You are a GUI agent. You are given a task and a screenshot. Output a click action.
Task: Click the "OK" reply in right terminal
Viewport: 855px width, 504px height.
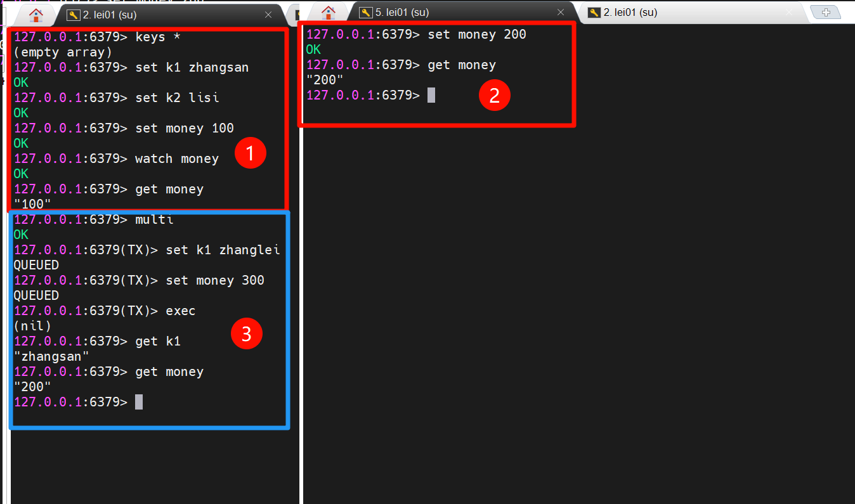(313, 49)
